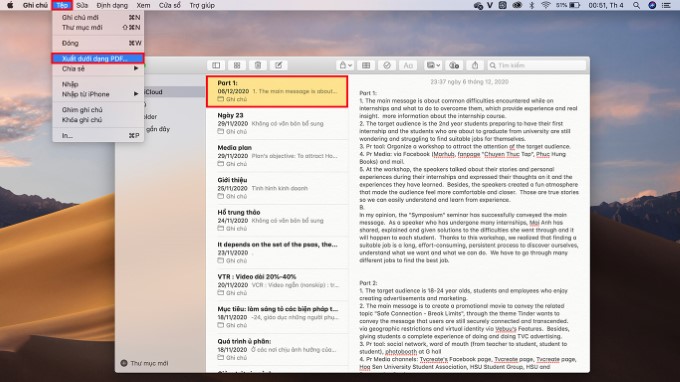The width and height of the screenshot is (680, 382).
Task: Click the battery status indicator
Action: pyautogui.click(x=568, y=5)
